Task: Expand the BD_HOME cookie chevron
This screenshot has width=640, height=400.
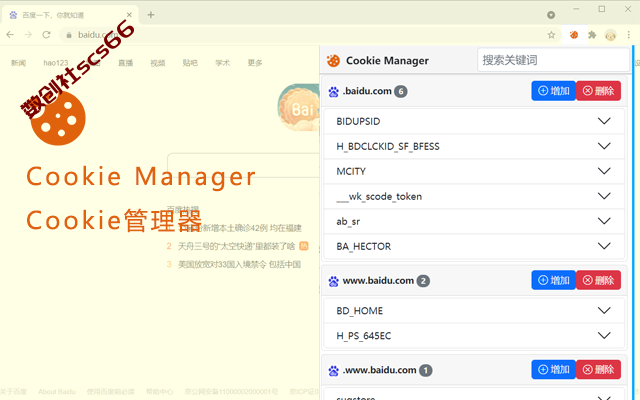Action: 604,310
